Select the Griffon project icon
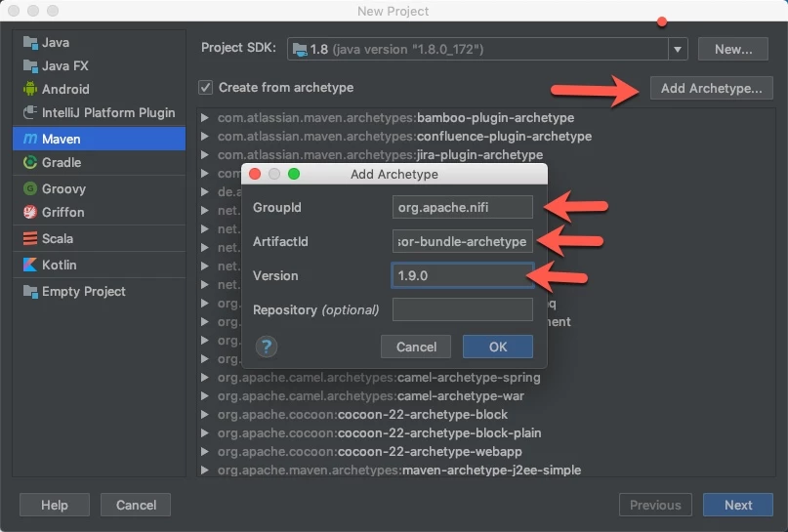Screen dimensions: 788x532 coord(30,212)
